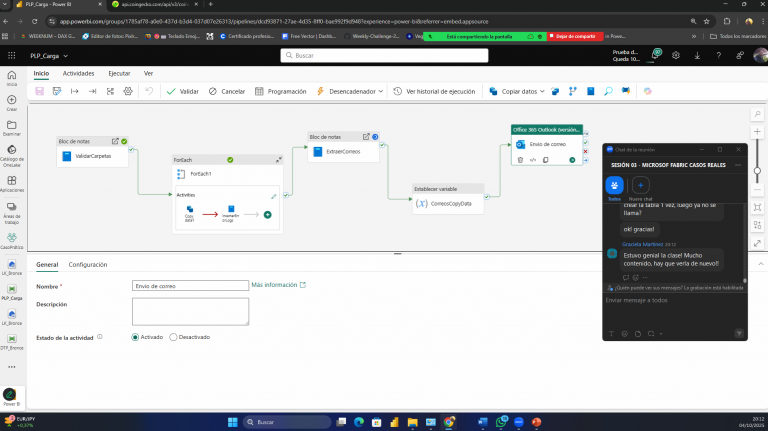Image resolution: width=768 pixels, height=431 pixels.
Task: Select the Todos chat filter in meeting
Action: pyautogui.click(x=614, y=185)
